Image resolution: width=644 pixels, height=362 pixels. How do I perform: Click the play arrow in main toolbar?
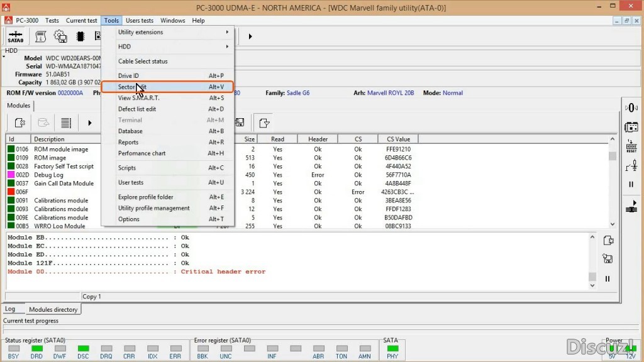[250, 36]
